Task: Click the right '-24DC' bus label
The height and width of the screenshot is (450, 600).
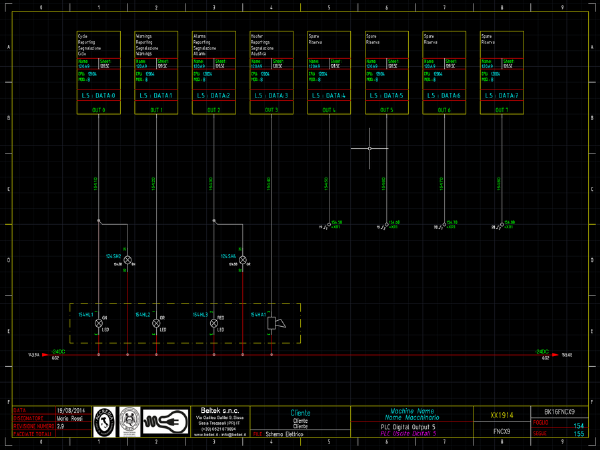Action: (x=542, y=351)
